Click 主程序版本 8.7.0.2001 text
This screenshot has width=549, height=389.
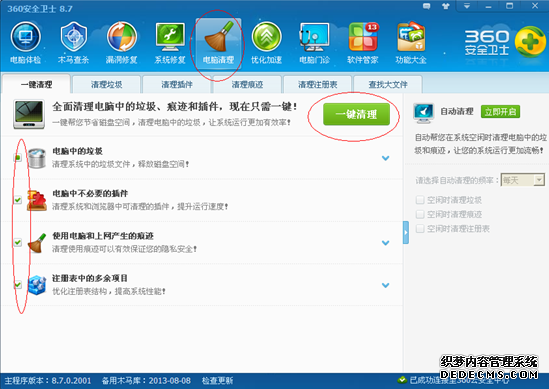[48, 381]
